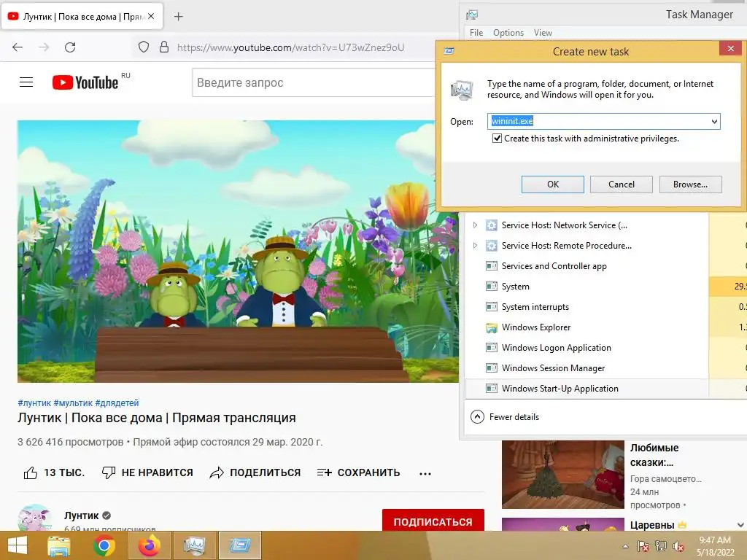Collapse Task Manager with Fewer details

tap(505, 417)
